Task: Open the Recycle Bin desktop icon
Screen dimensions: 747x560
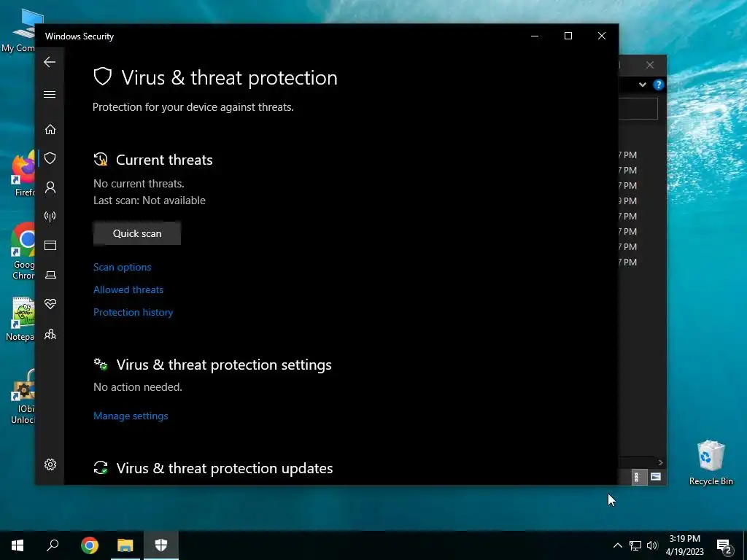Action: coord(711,463)
